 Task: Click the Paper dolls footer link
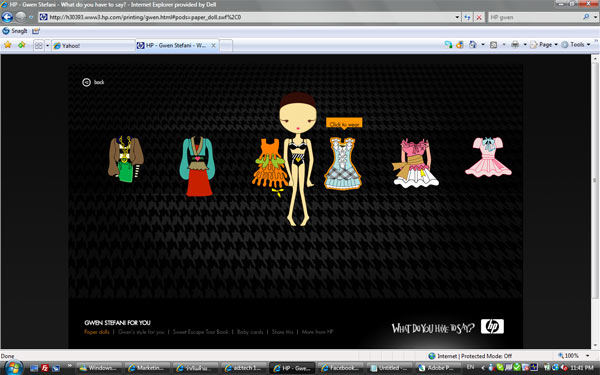coord(97,332)
